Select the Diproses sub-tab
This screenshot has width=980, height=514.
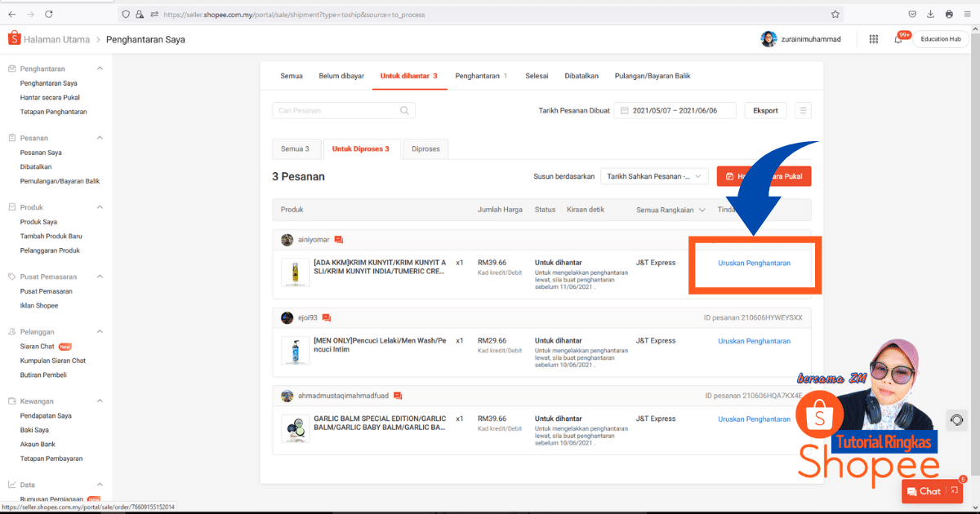pyautogui.click(x=425, y=149)
